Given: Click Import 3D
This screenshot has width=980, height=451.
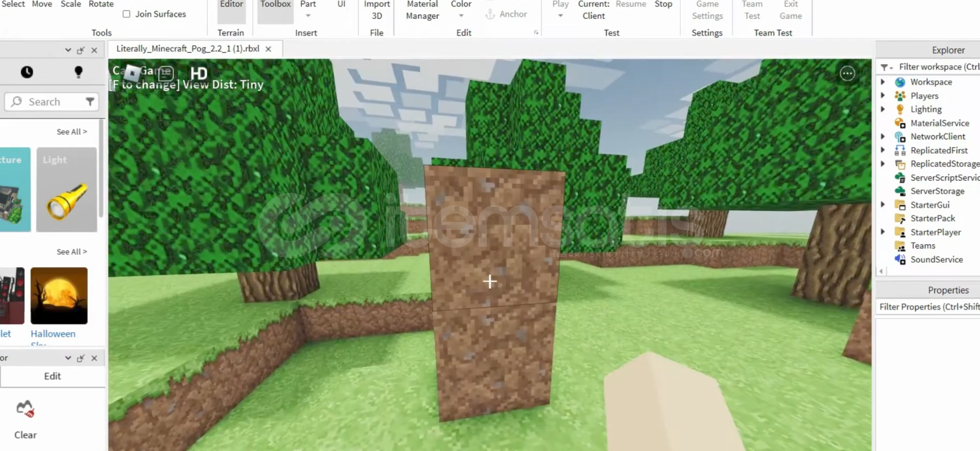Looking at the screenshot, I should point(377,10).
